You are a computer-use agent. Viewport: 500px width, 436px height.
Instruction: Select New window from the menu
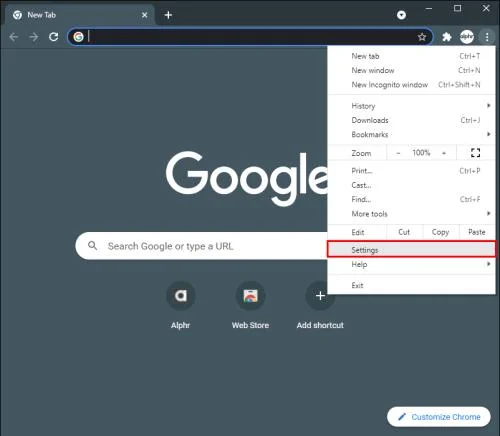pyautogui.click(x=411, y=70)
